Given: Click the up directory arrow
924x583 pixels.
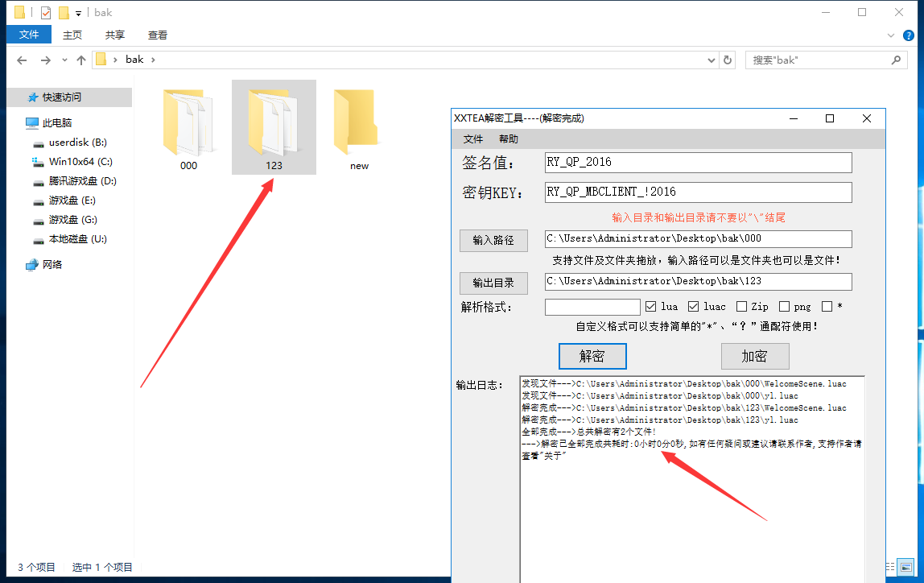Looking at the screenshot, I should (80, 60).
